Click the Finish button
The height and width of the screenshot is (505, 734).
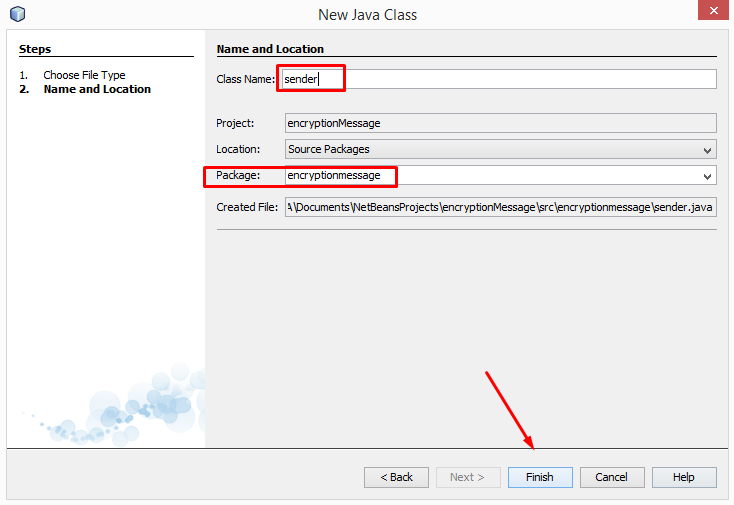[x=540, y=477]
